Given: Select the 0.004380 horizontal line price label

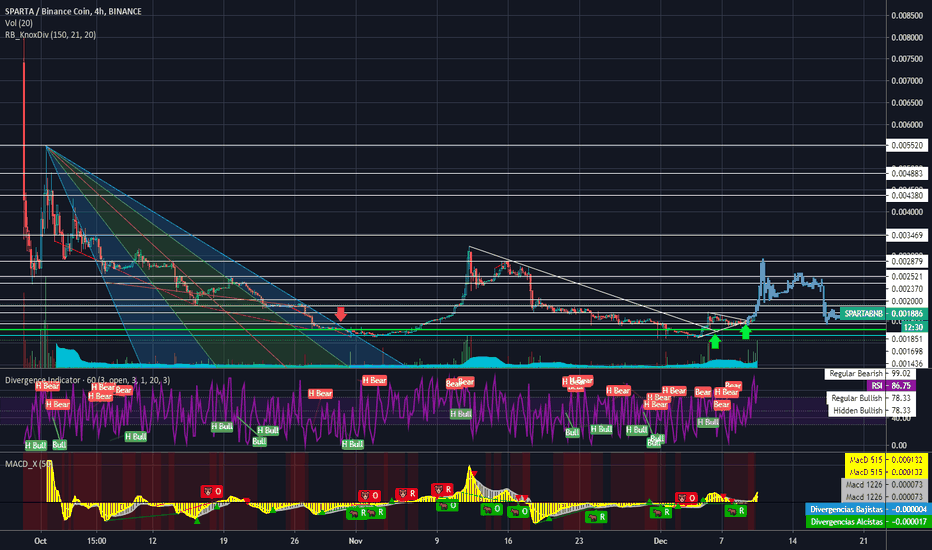Looking at the screenshot, I should click(906, 196).
